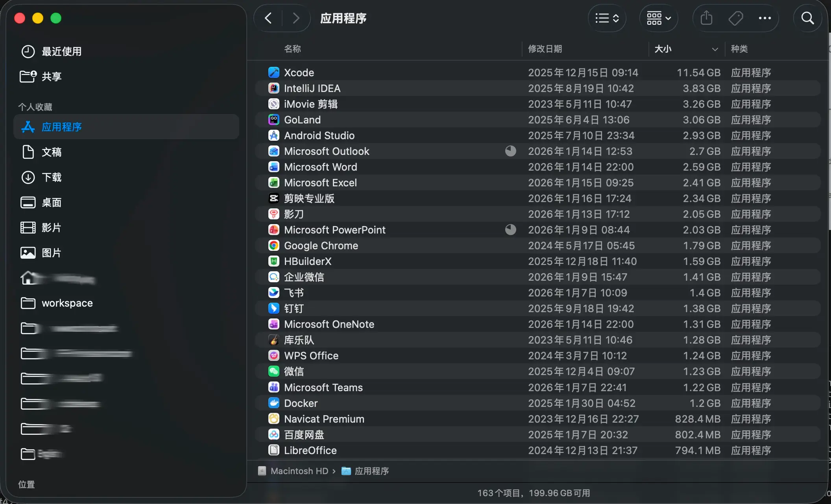Click the cloud status icon beside Microsoft Outlook
831x504 pixels.
tap(510, 151)
